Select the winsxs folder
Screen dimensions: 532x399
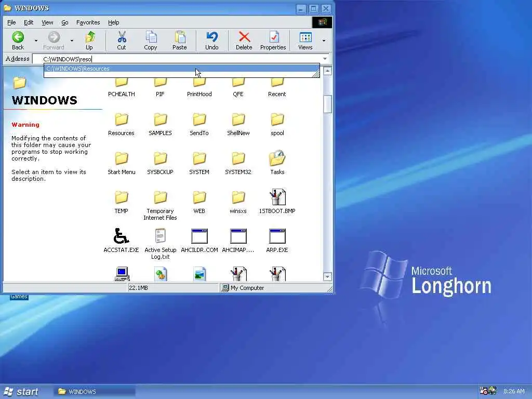pyautogui.click(x=238, y=203)
